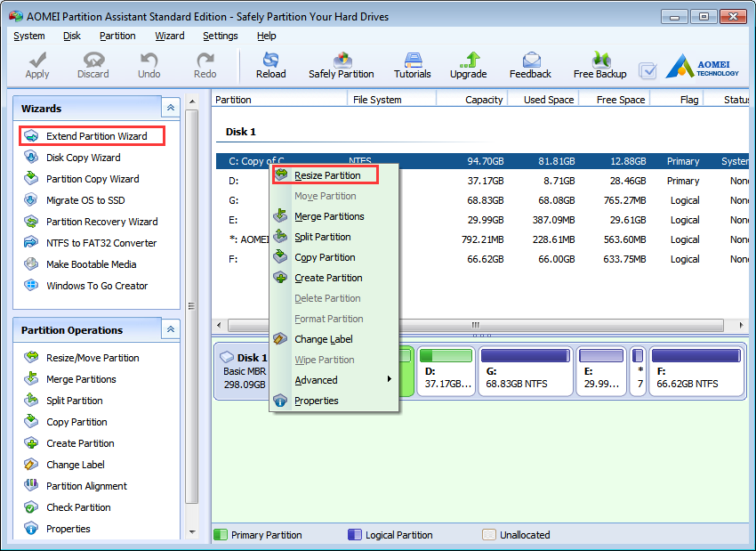The image size is (756, 551).
Task: Select Create Partition in the Partition Operations panel
Action: (x=69, y=443)
